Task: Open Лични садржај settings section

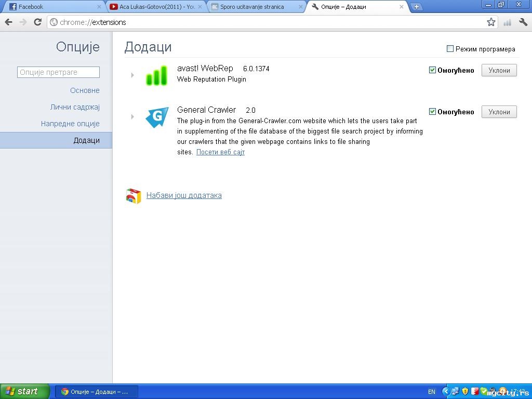Action: (x=75, y=107)
